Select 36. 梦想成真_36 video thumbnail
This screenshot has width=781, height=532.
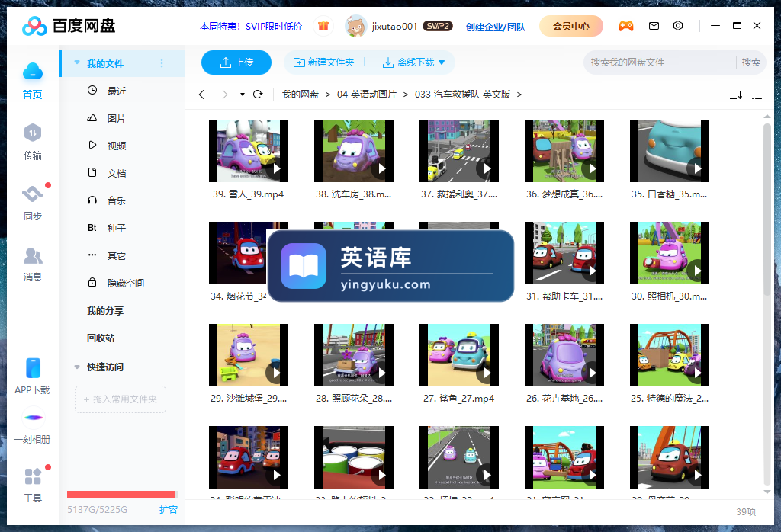[564, 150]
